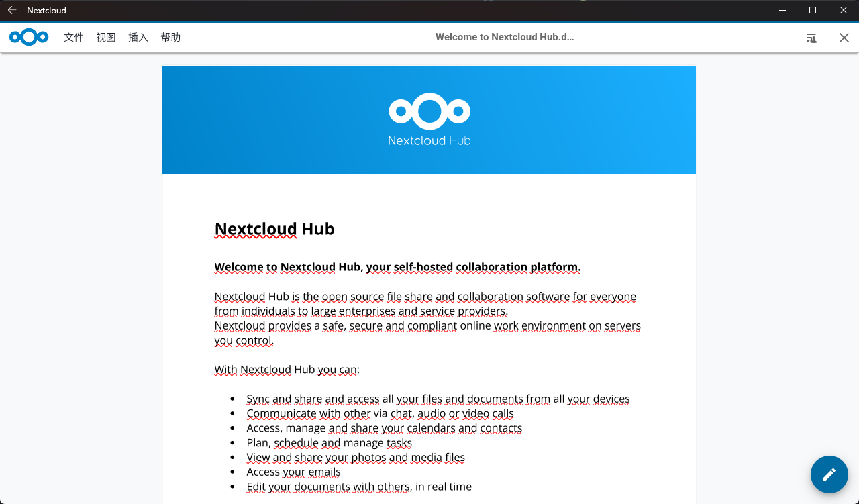Click the document title Welcome to Nextcloud Hub.d...
The width and height of the screenshot is (859, 504).
pos(505,37)
